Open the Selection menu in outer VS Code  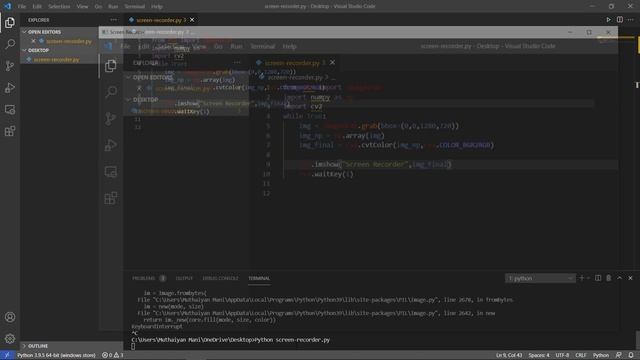[x=59, y=7]
